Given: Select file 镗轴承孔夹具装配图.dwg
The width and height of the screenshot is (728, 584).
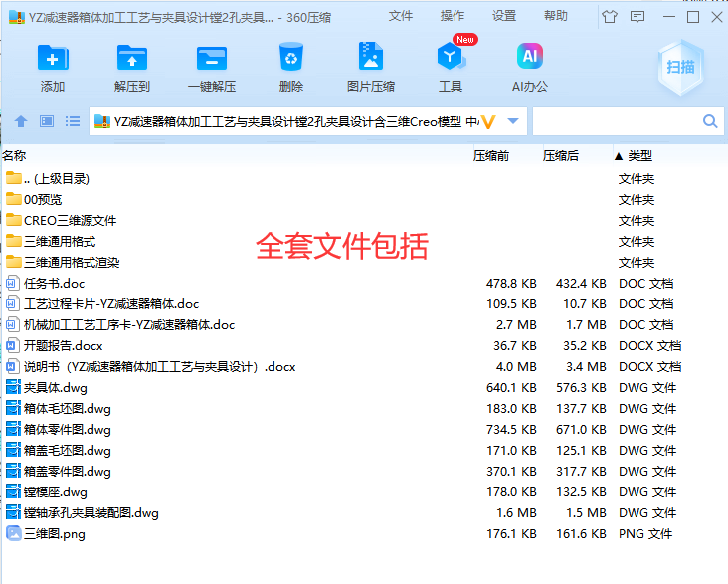Looking at the screenshot, I should (x=83, y=513).
